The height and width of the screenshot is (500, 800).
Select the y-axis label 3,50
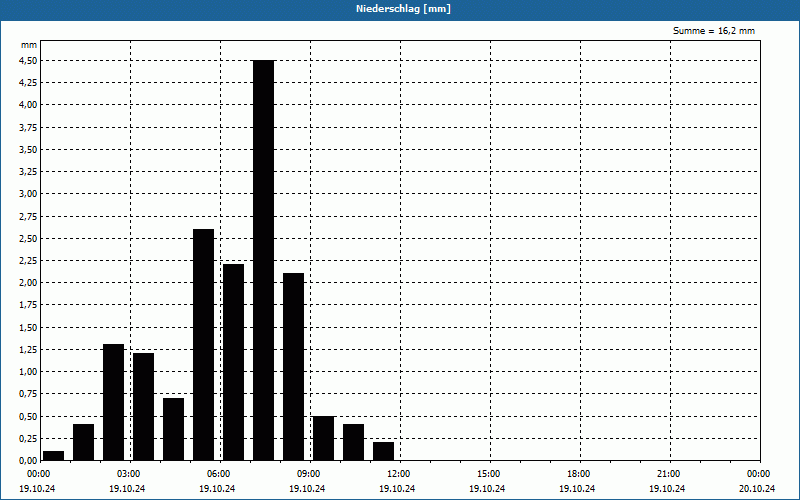click(28, 149)
